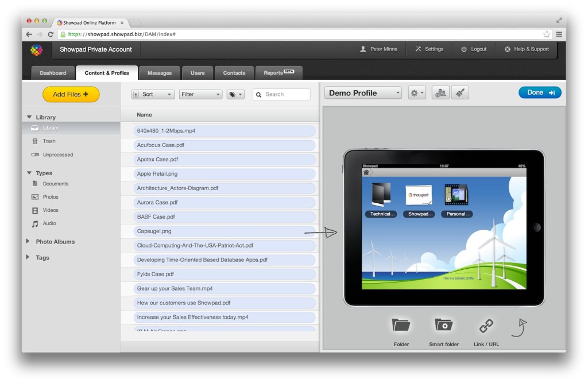Select file Apple Retail.png
Viewport: 588px width, 383px height.
click(x=225, y=174)
